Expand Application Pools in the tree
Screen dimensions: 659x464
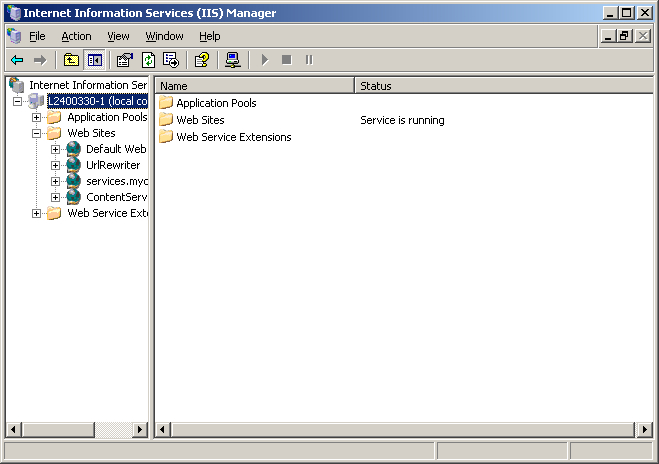(37, 117)
